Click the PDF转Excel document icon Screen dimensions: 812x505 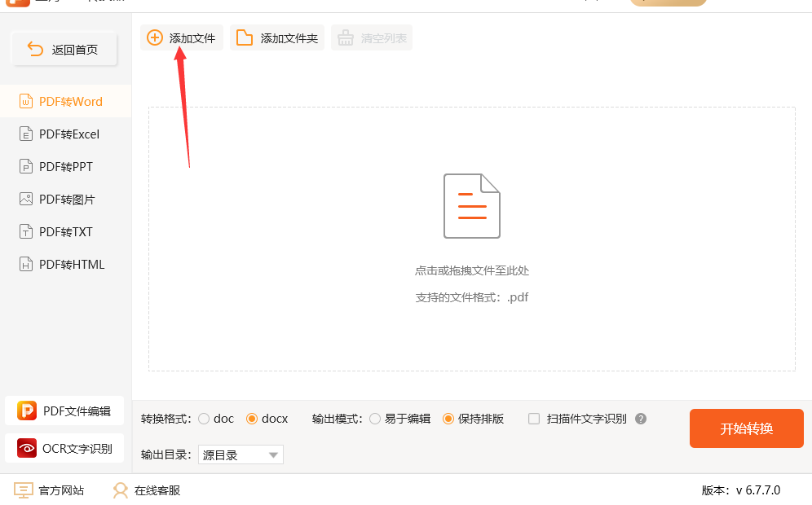(x=26, y=134)
